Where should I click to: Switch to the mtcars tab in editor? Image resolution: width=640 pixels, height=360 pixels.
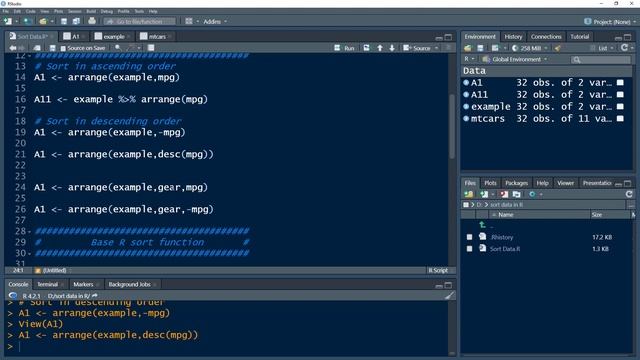pos(156,37)
